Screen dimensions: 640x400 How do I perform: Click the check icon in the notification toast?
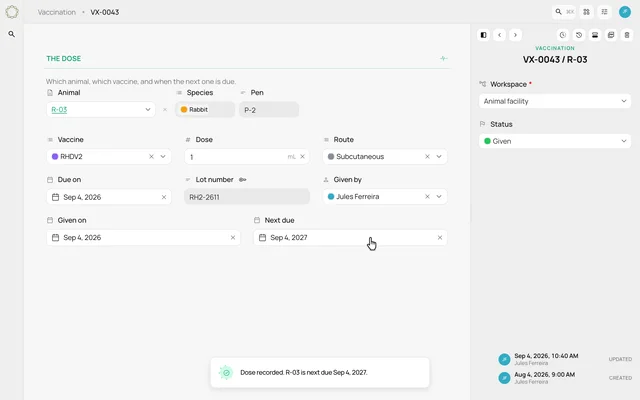coord(226,373)
